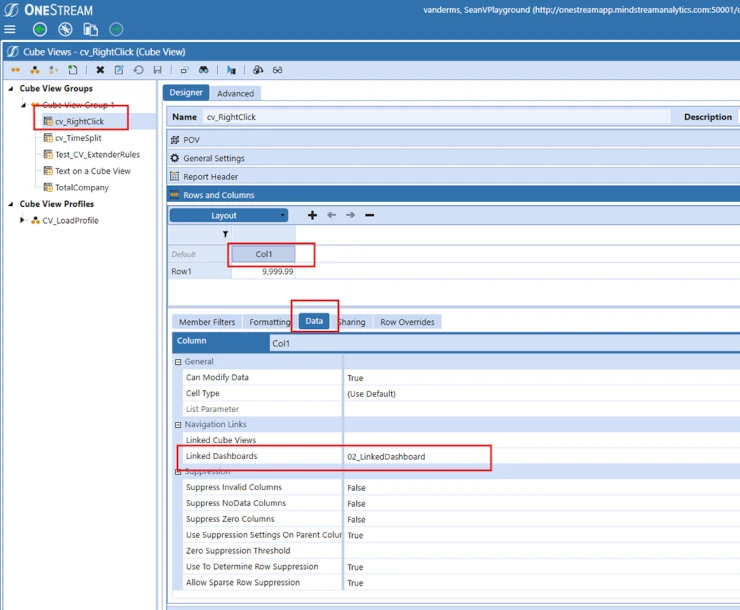This screenshot has width=740, height=610.
Task: Toggle Suppress Invalid Columns value False
Action: pos(356,488)
